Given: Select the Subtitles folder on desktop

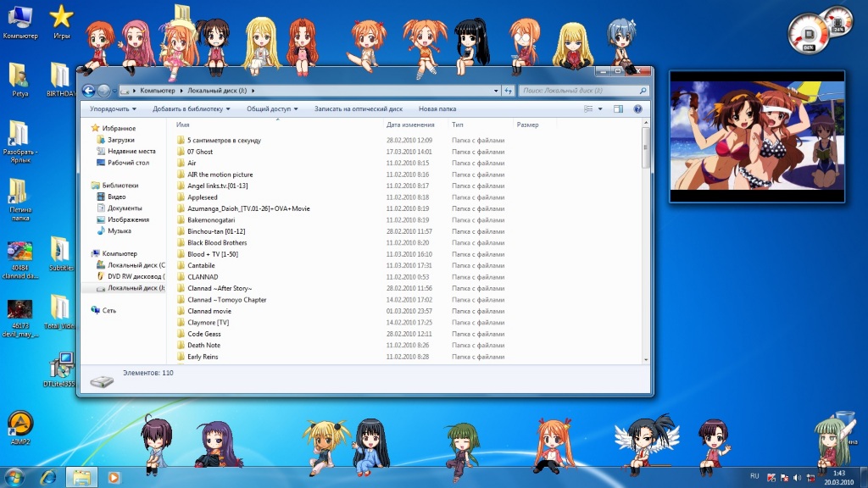Looking at the screenshot, I should click(60, 254).
